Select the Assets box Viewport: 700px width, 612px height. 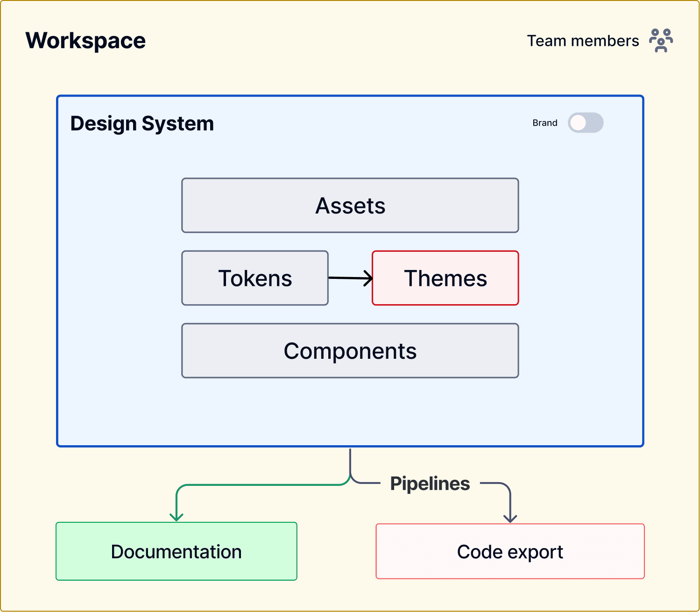click(x=350, y=206)
